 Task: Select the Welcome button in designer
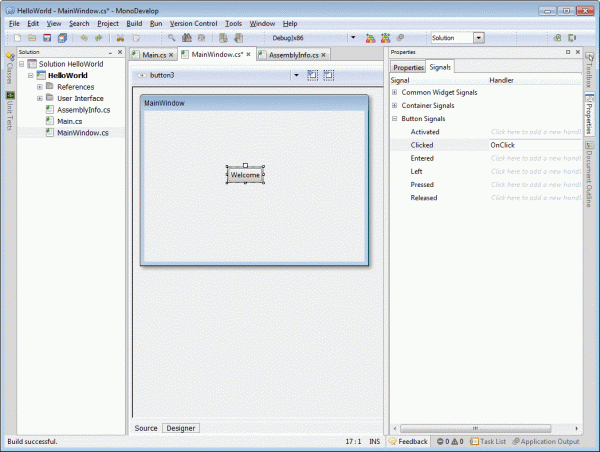(x=245, y=175)
